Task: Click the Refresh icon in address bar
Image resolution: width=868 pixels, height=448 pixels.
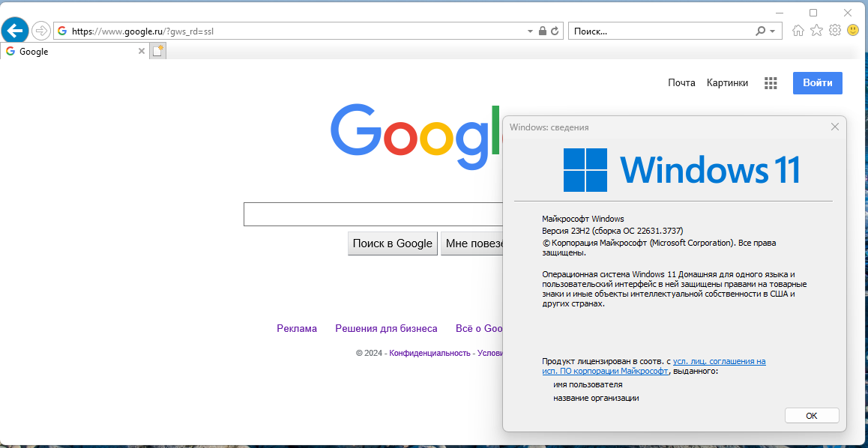Action: click(555, 31)
